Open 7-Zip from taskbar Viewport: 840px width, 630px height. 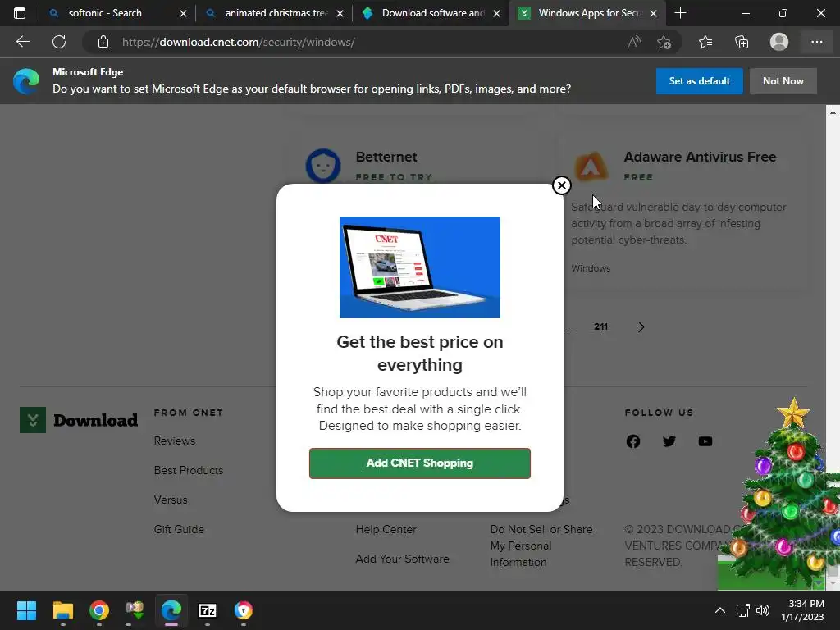(x=208, y=610)
